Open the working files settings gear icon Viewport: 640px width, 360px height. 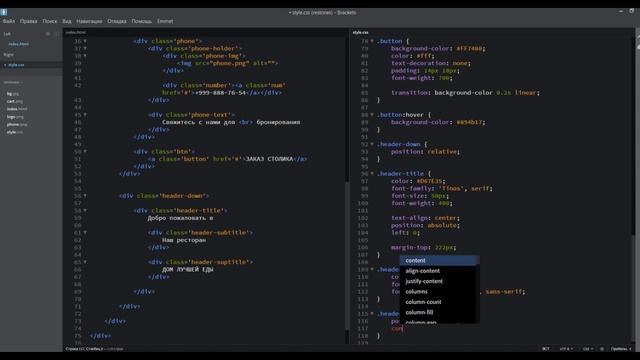[x=48, y=34]
